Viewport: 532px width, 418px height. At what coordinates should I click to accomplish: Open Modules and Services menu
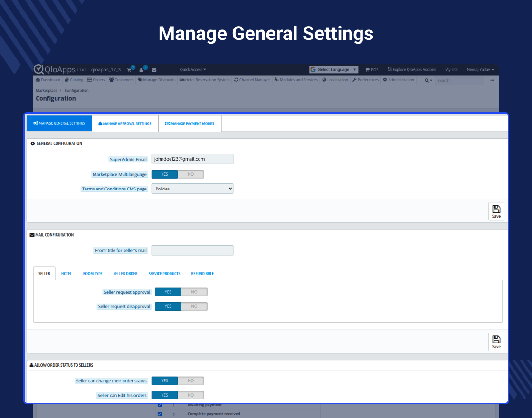[x=296, y=80]
